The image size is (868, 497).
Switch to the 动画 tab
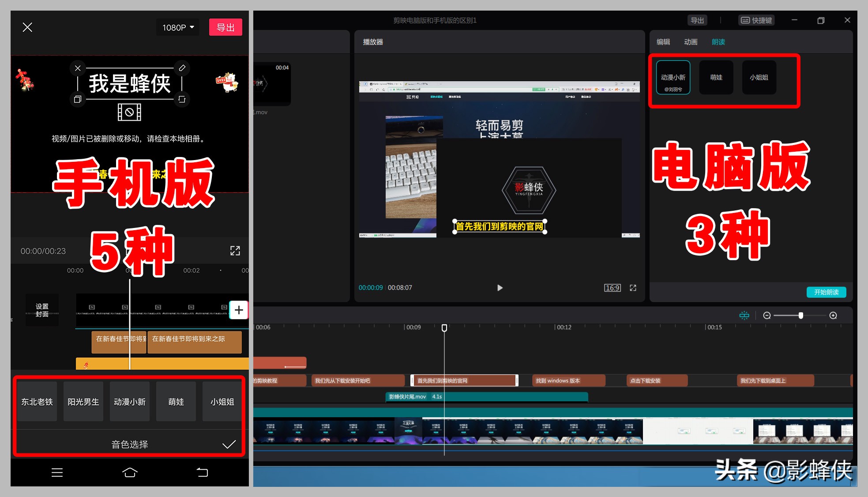pos(691,42)
